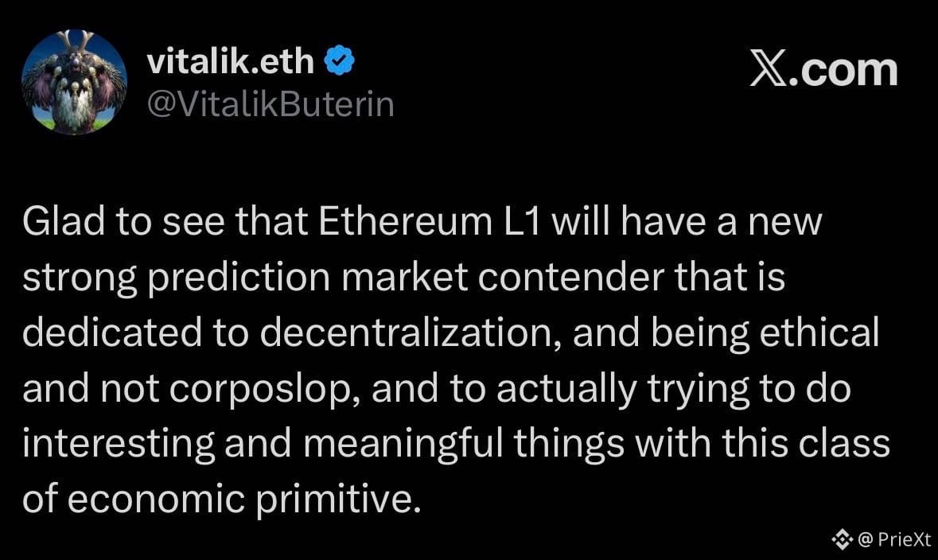This screenshot has width=938, height=560.
Task: Click the word "economic" in the final line
Action: point(156,500)
